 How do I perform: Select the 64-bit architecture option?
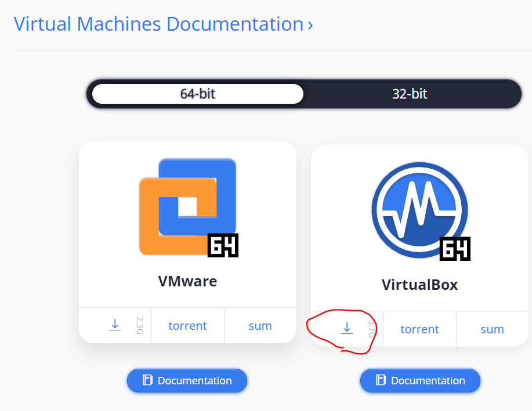[197, 94]
